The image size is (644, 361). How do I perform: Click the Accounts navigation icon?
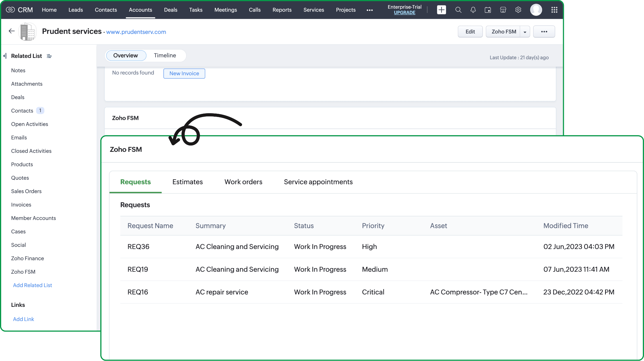[x=140, y=10]
